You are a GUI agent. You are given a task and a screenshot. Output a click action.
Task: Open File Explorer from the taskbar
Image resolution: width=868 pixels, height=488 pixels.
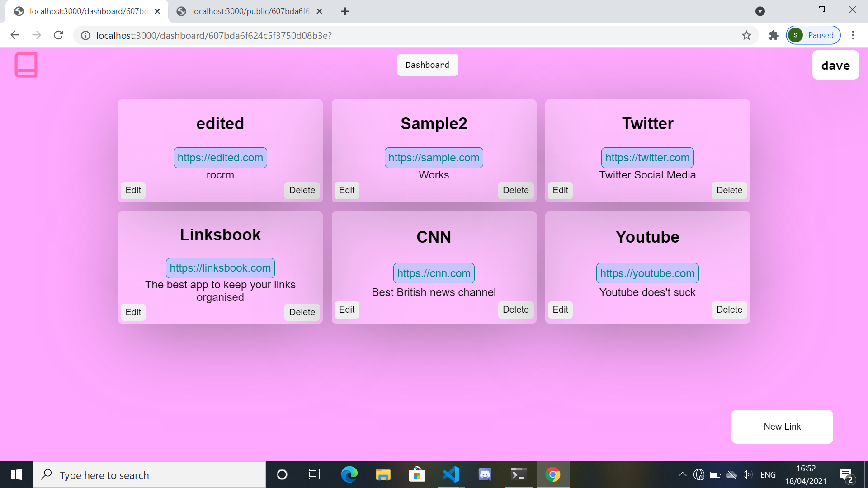[x=383, y=474]
